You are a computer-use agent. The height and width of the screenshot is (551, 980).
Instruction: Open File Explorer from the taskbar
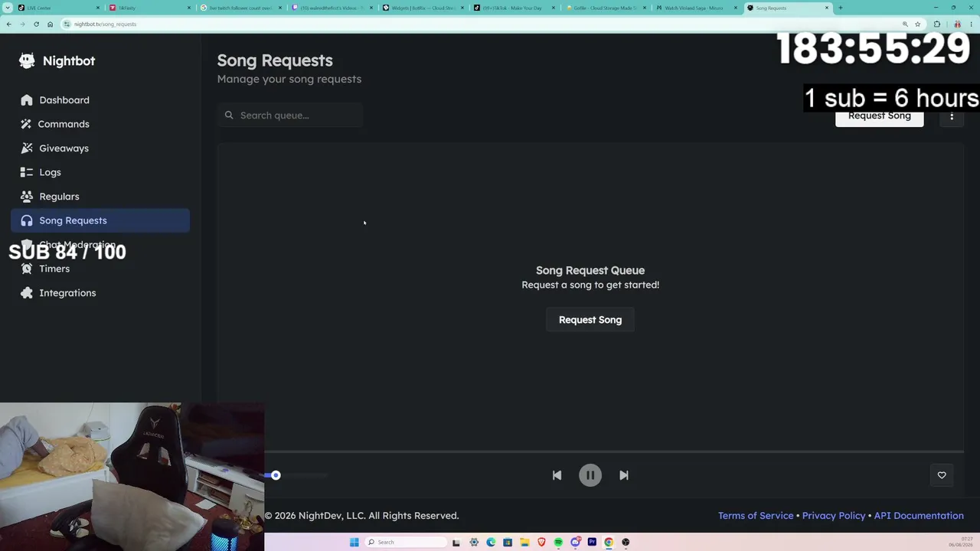[x=524, y=543]
